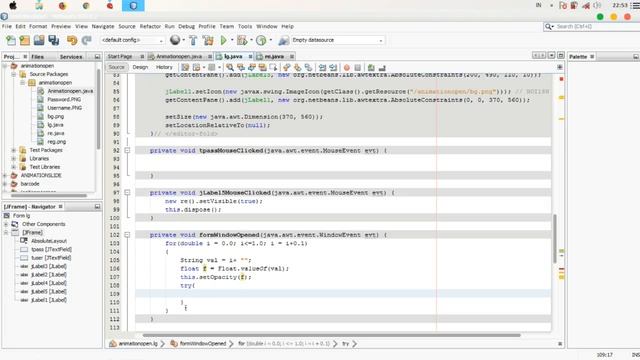The width and height of the screenshot is (640, 360).
Task: Click the gray Stop Macro Recording icon
Action: [x=358, y=67]
